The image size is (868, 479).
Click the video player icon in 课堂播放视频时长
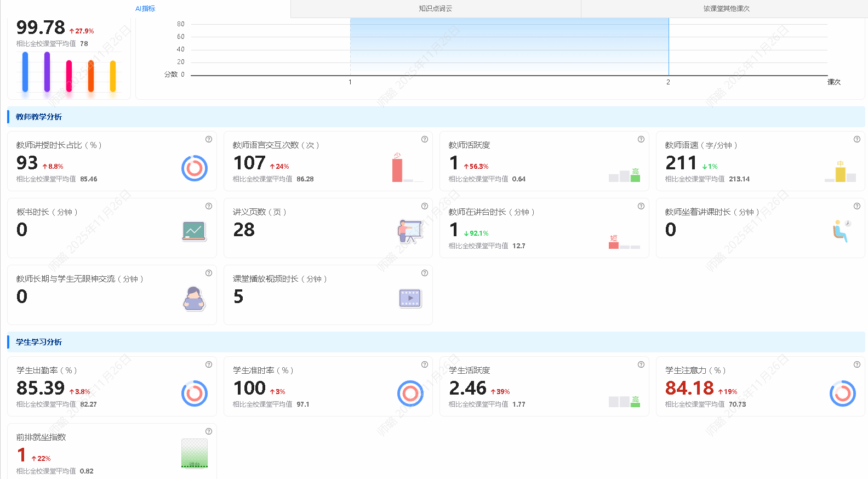(x=410, y=298)
